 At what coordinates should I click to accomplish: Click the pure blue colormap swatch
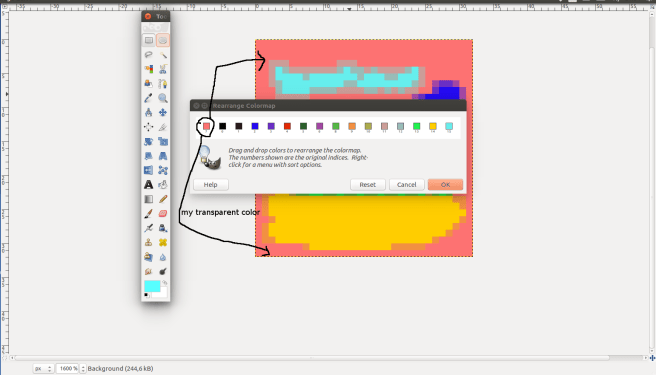(255, 126)
